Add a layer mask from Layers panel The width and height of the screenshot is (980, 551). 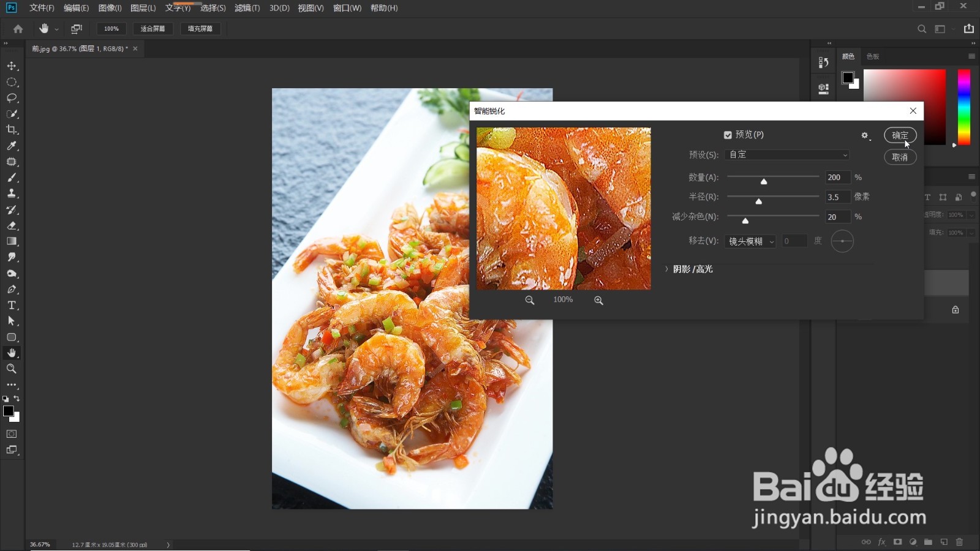pos(897,542)
